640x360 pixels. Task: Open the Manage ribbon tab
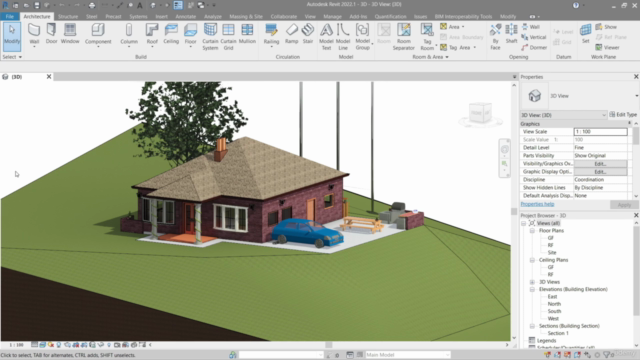click(332, 16)
